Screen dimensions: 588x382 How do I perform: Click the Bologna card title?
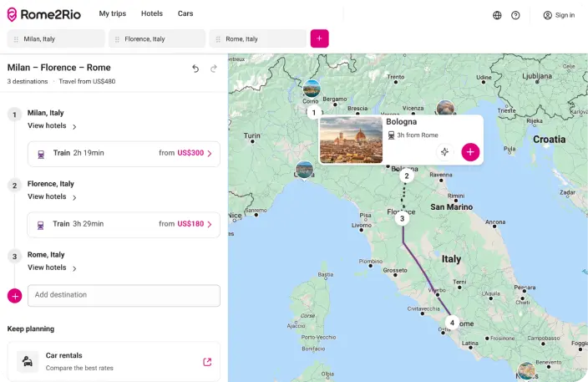click(401, 121)
